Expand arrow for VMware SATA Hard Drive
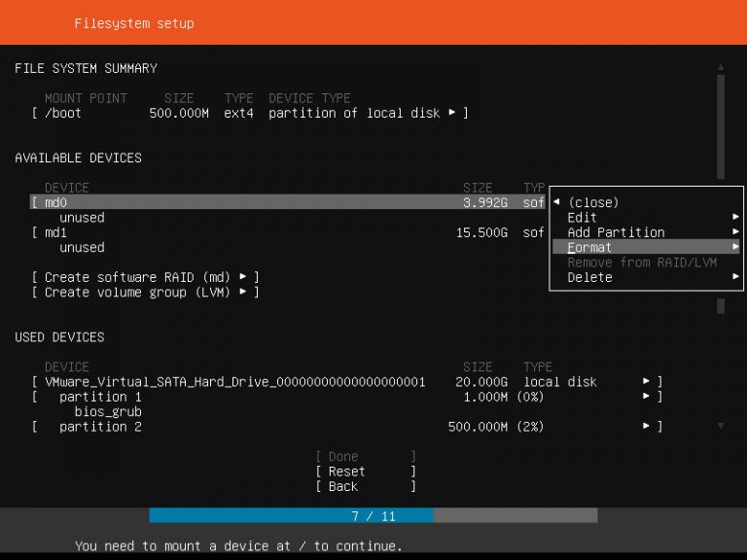The image size is (747, 560). point(646,381)
